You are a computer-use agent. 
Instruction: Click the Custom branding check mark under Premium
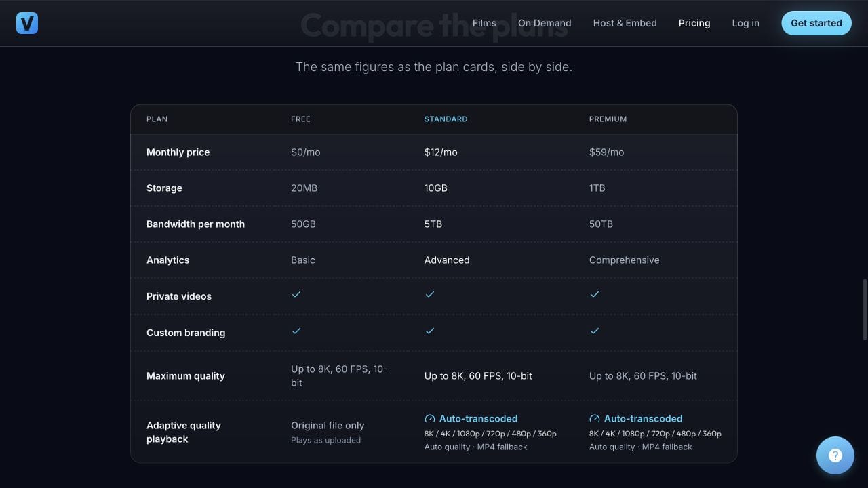click(594, 331)
